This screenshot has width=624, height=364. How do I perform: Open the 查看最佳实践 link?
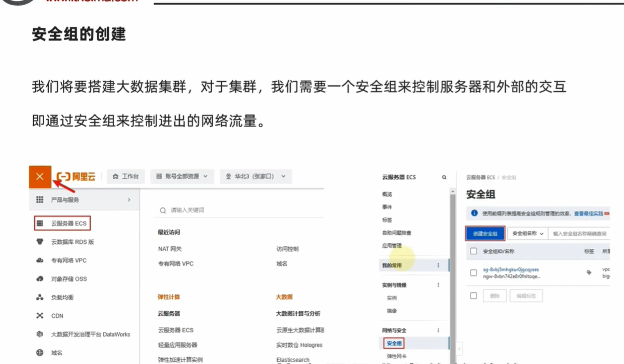(588, 214)
